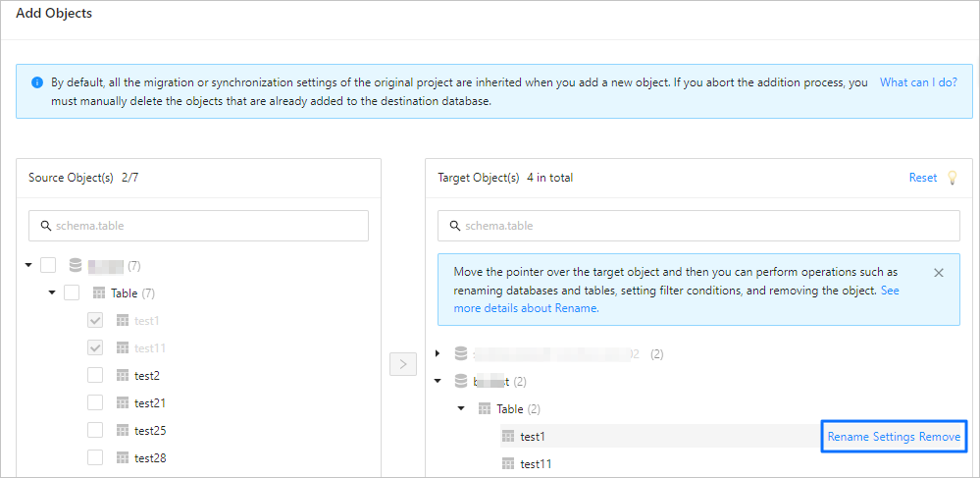The height and width of the screenshot is (478, 980).
Task: Open Settings for target test1
Action: pyautogui.click(x=894, y=437)
